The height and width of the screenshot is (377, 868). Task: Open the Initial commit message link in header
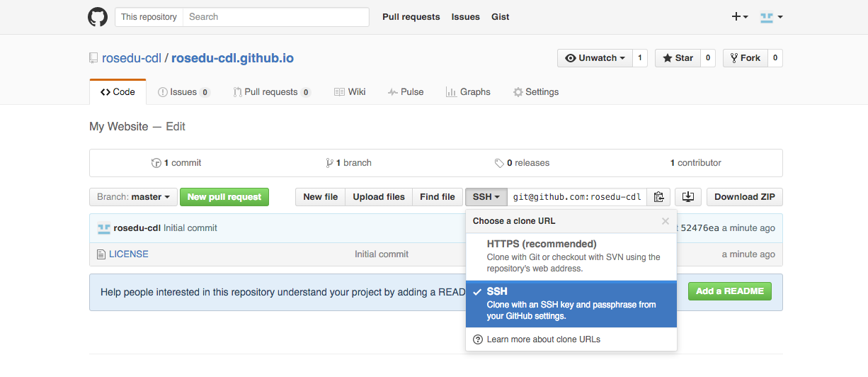(x=190, y=228)
